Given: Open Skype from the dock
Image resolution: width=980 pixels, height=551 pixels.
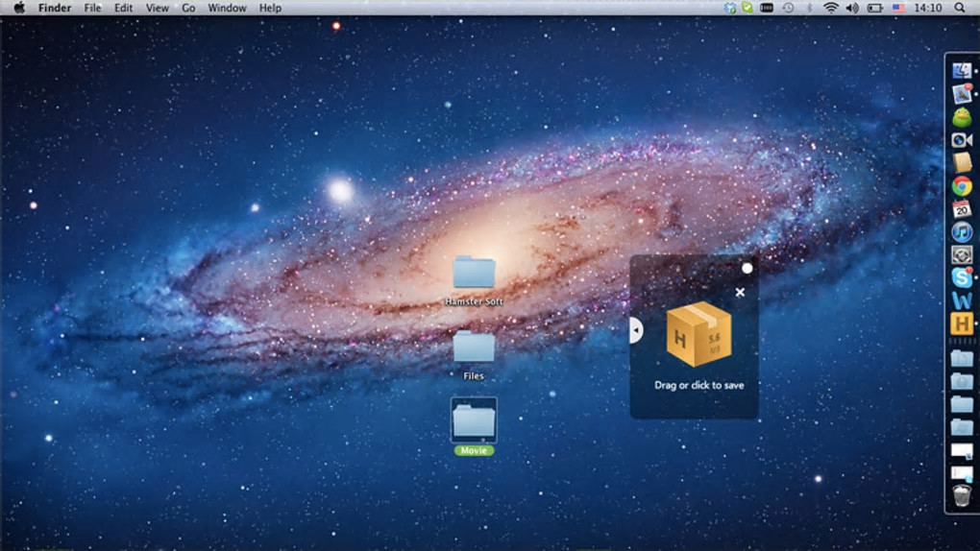Looking at the screenshot, I should click(962, 277).
